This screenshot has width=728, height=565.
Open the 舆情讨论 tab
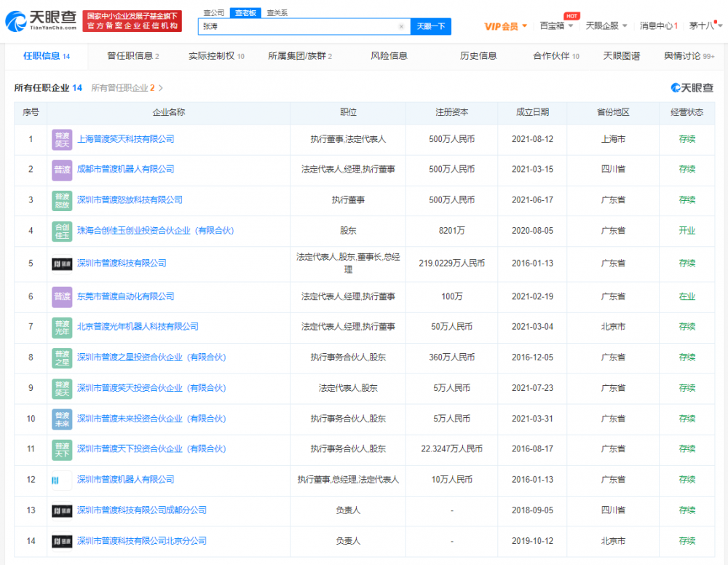(x=689, y=56)
